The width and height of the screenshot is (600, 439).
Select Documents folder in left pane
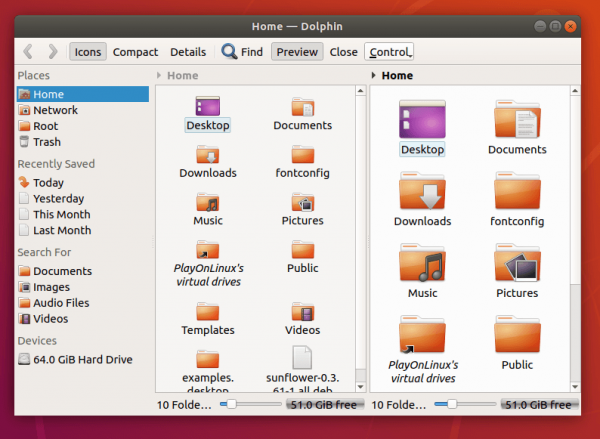[x=303, y=114]
